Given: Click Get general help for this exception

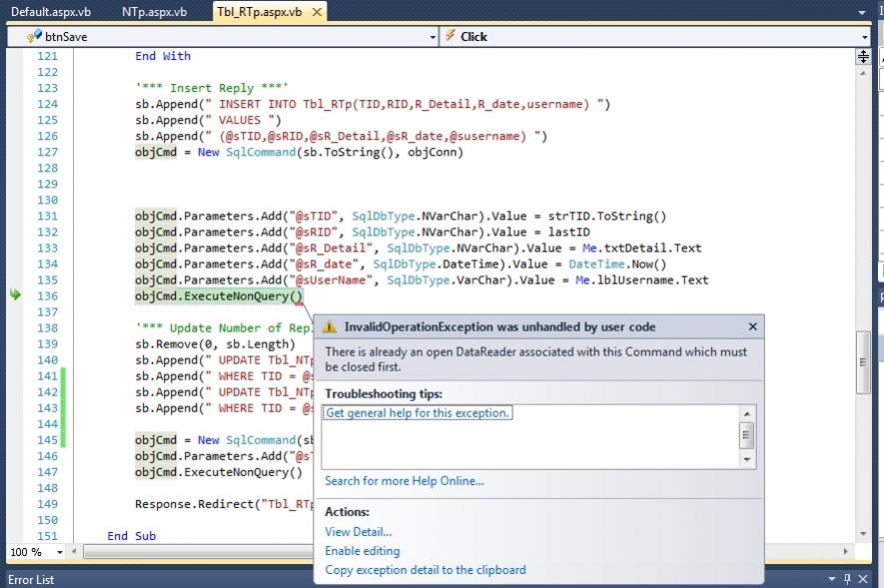Looking at the screenshot, I should tap(419, 413).
